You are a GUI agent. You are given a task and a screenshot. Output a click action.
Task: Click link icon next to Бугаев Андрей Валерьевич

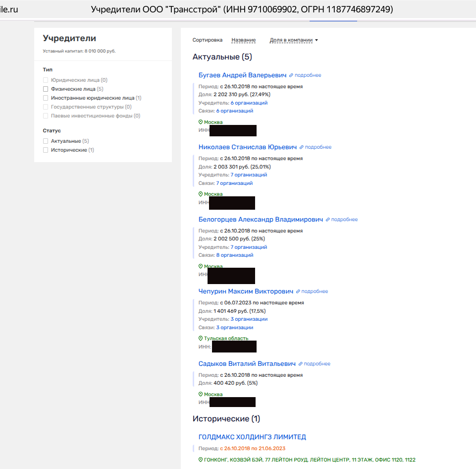(291, 75)
